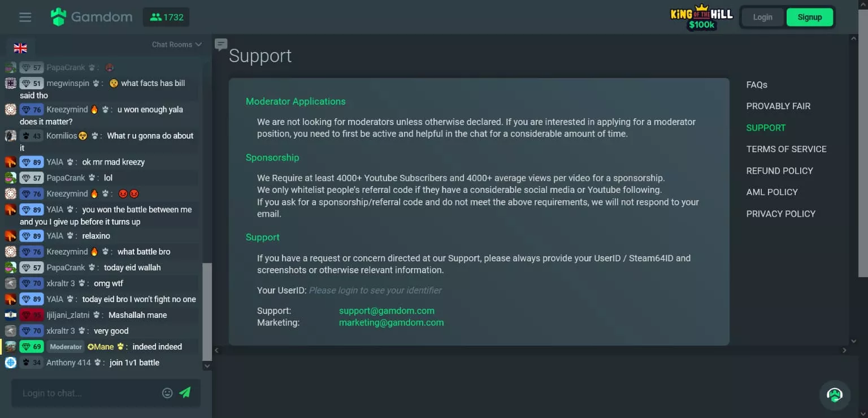Open megwinspin's username in chat
This screenshot has height=418, width=868.
68,83
